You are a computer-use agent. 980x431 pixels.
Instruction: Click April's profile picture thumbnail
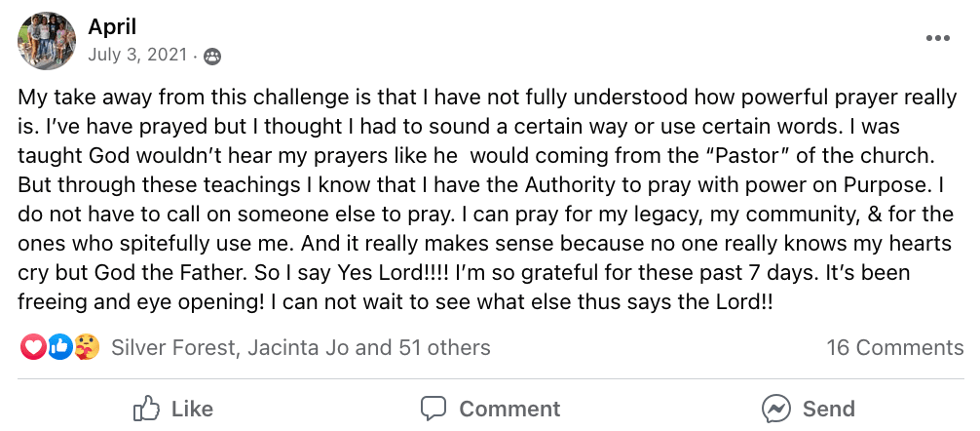[x=47, y=41]
